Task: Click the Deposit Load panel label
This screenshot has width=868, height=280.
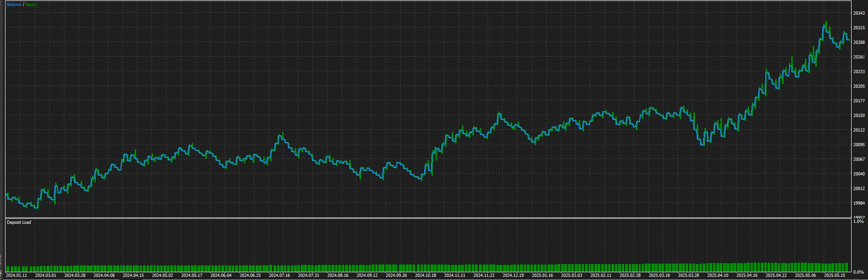Action: pyautogui.click(x=19, y=222)
